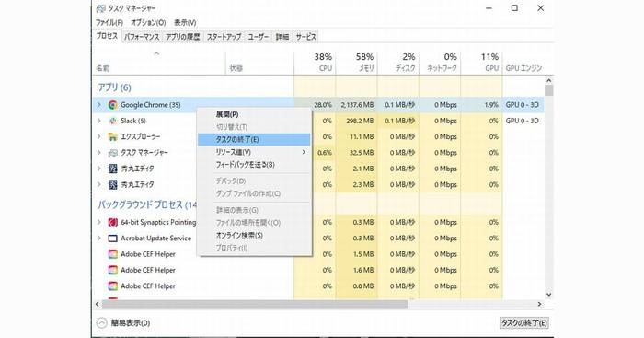Viewport: 644px width, 338px height.
Task: Click the 64-bit Synaptics Pointing icon
Action: 112,223
